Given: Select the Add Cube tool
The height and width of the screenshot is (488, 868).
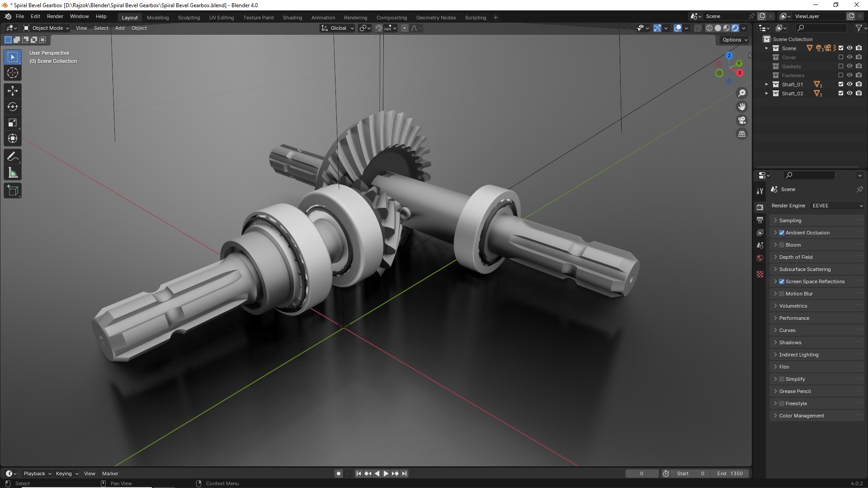Looking at the screenshot, I should click(x=12, y=191).
